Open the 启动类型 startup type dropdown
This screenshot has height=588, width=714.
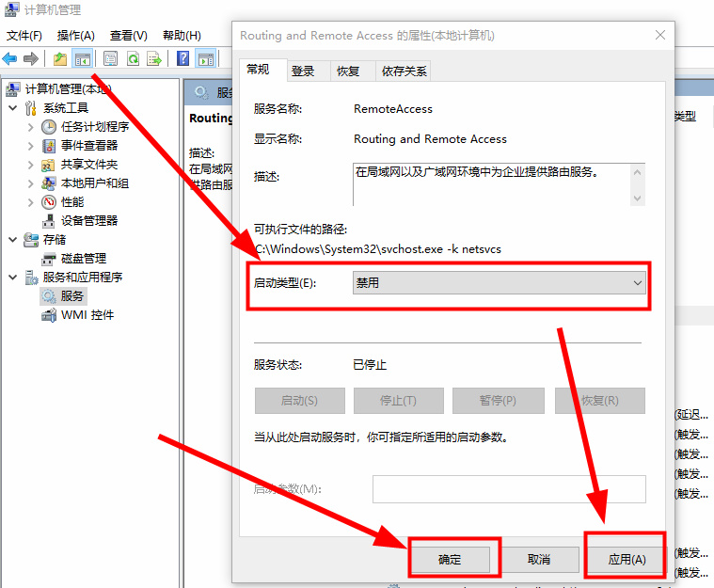click(x=499, y=282)
